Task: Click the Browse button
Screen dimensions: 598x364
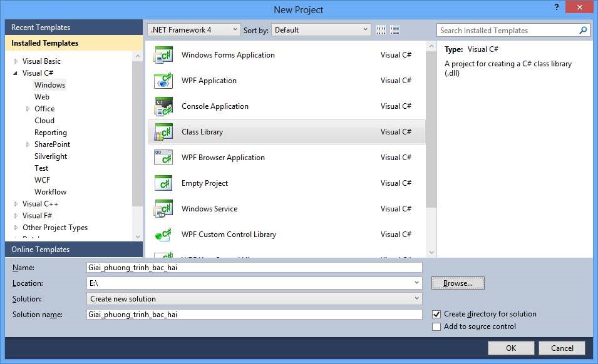Action: click(x=458, y=283)
